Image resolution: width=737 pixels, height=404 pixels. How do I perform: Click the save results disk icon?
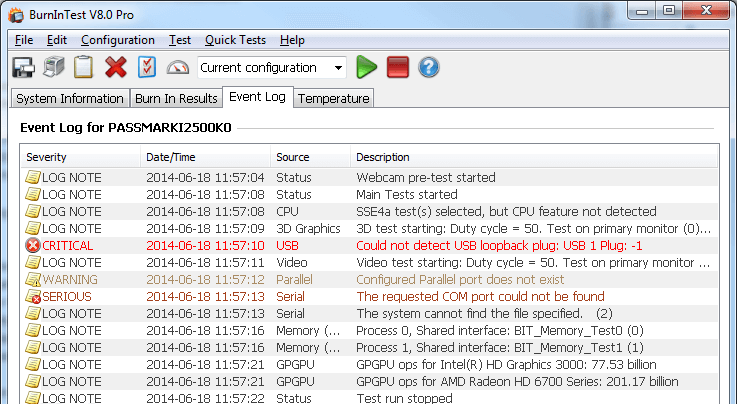(23, 67)
